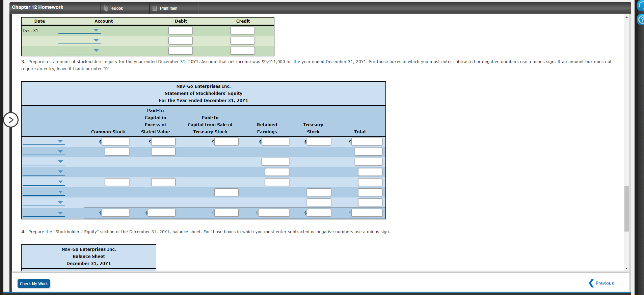This screenshot has height=295, width=644.
Task: Click first-row Total amount field
Action: point(367,141)
